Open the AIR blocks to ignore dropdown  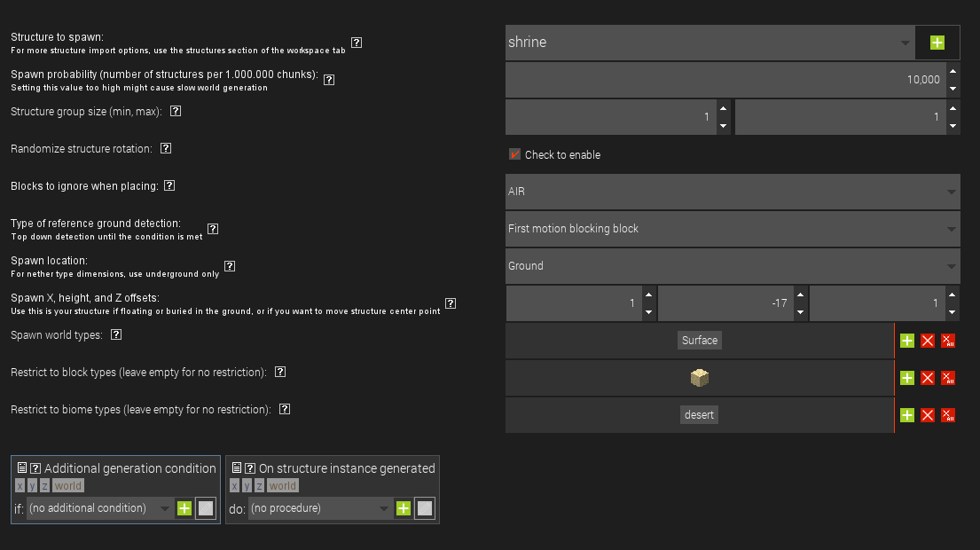pyautogui.click(x=733, y=192)
